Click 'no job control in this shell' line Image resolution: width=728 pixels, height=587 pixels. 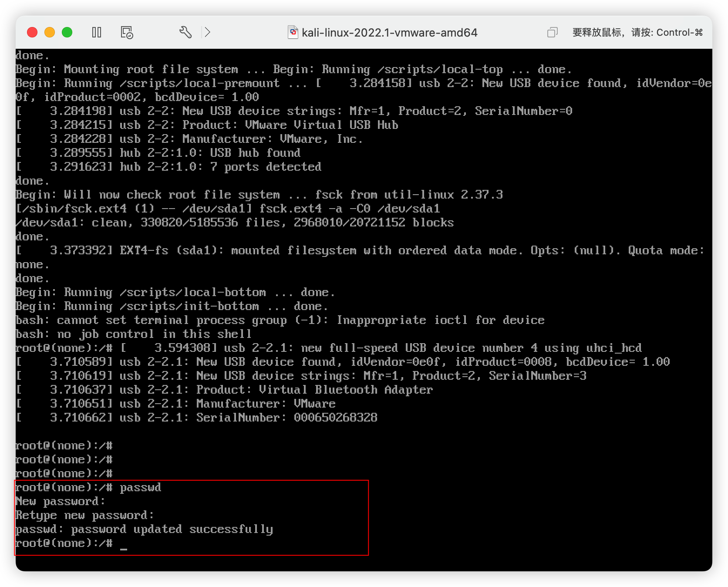[x=134, y=334]
